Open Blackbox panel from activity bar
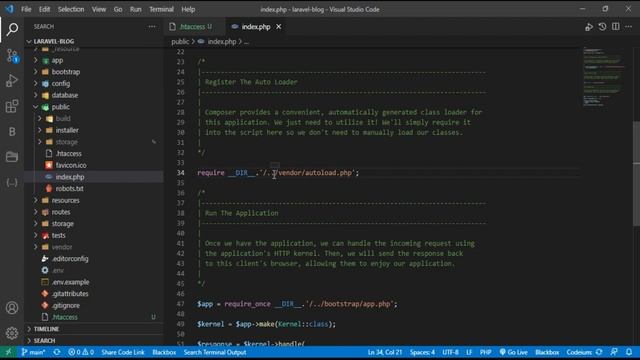The image size is (640, 360). point(12,131)
